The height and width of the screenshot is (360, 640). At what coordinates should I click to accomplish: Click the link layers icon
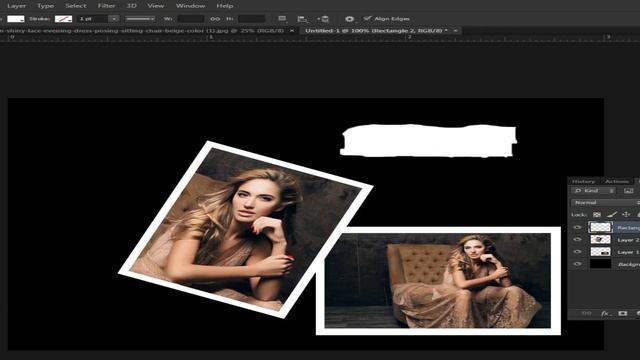[x=586, y=313]
